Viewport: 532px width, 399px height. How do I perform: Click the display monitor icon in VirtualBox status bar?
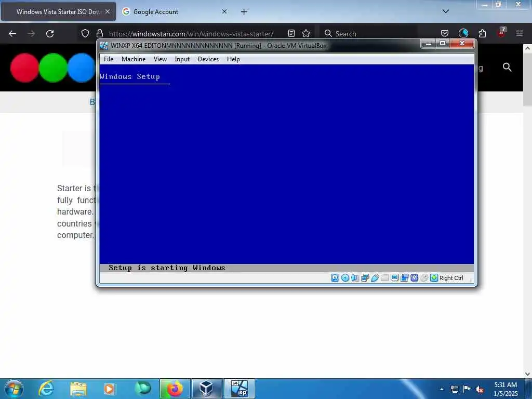tap(394, 278)
